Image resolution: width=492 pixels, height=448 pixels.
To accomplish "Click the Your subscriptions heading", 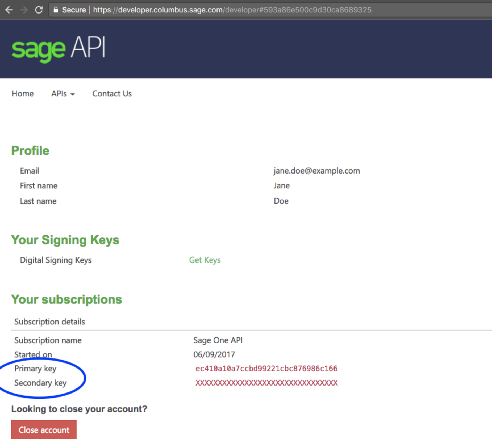I will (66, 299).
